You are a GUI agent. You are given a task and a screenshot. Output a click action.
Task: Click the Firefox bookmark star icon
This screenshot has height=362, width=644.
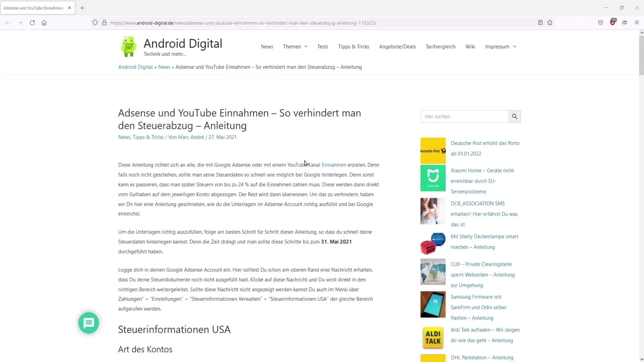[x=550, y=22]
